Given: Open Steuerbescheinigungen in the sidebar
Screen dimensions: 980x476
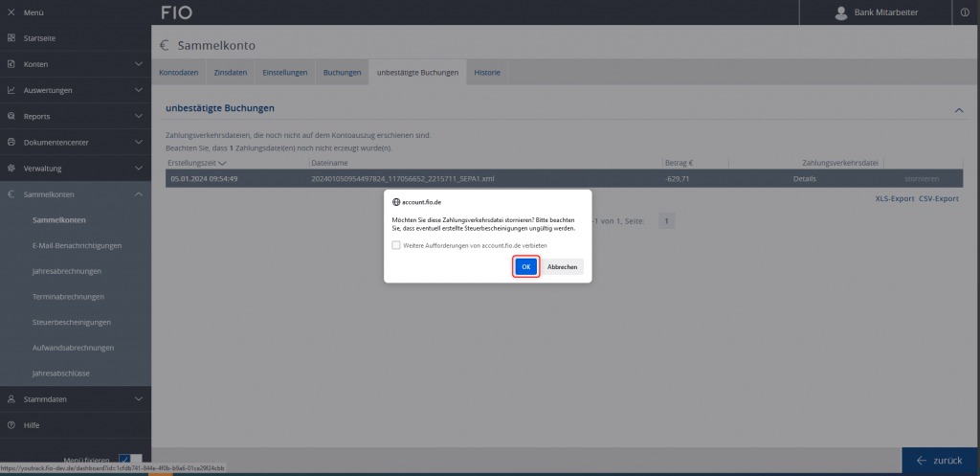Looking at the screenshot, I should point(72,322).
